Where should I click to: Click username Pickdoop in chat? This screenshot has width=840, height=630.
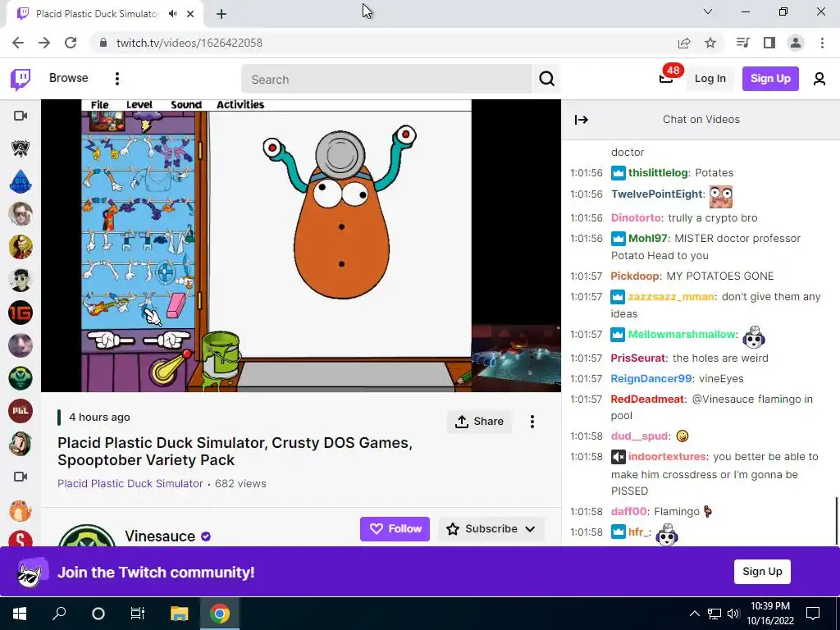coord(635,276)
